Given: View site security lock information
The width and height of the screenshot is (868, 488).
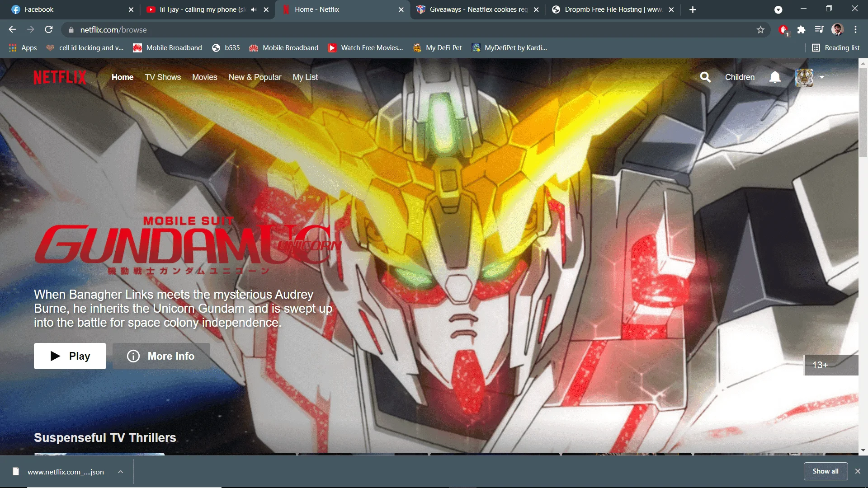Looking at the screenshot, I should [71, 30].
